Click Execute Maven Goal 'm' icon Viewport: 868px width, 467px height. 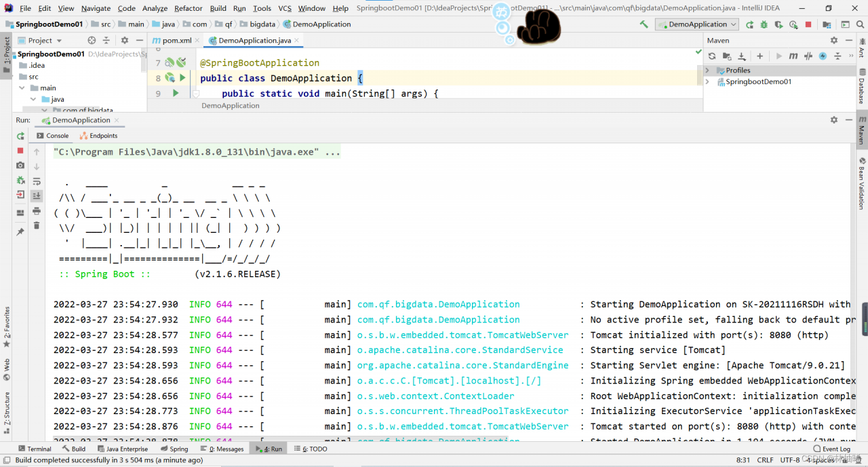click(x=795, y=56)
